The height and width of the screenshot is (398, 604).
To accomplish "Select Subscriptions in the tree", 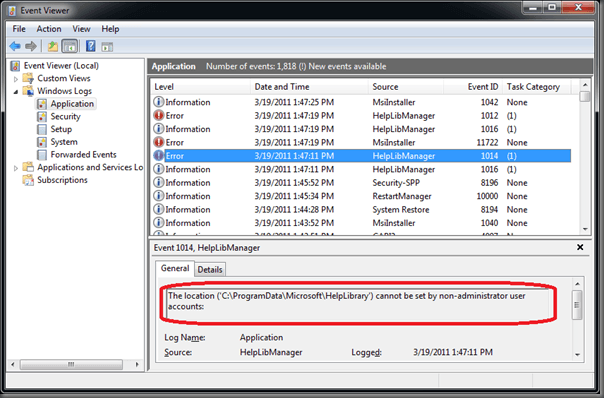I will click(x=62, y=180).
